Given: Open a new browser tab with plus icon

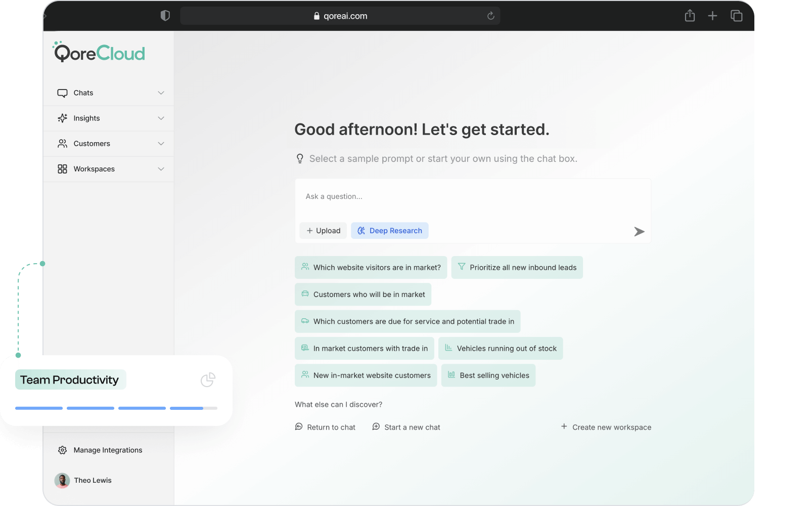Looking at the screenshot, I should [712, 16].
